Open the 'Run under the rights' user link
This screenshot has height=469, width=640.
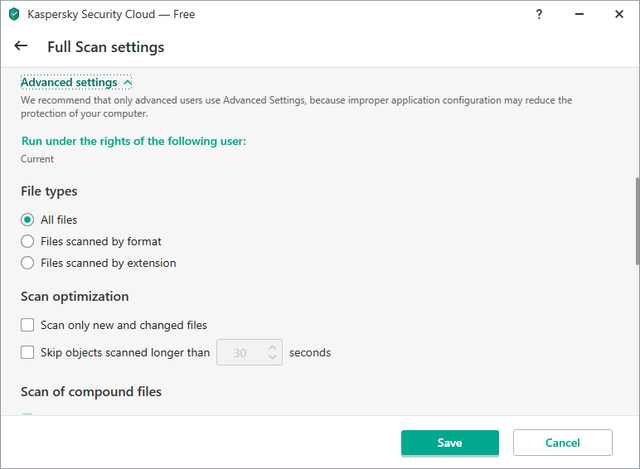pyautogui.click(x=134, y=141)
